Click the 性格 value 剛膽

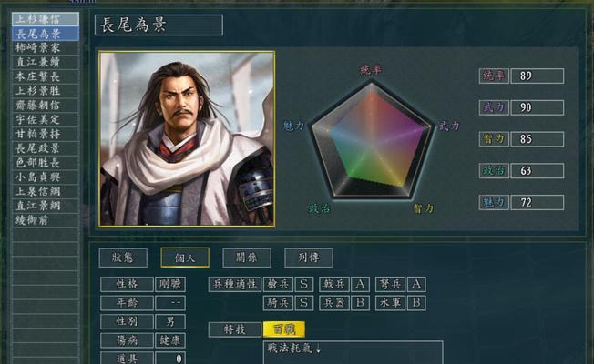(170, 284)
